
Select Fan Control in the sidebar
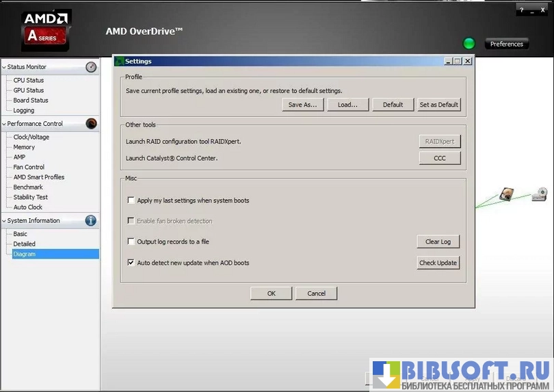pyautogui.click(x=29, y=167)
